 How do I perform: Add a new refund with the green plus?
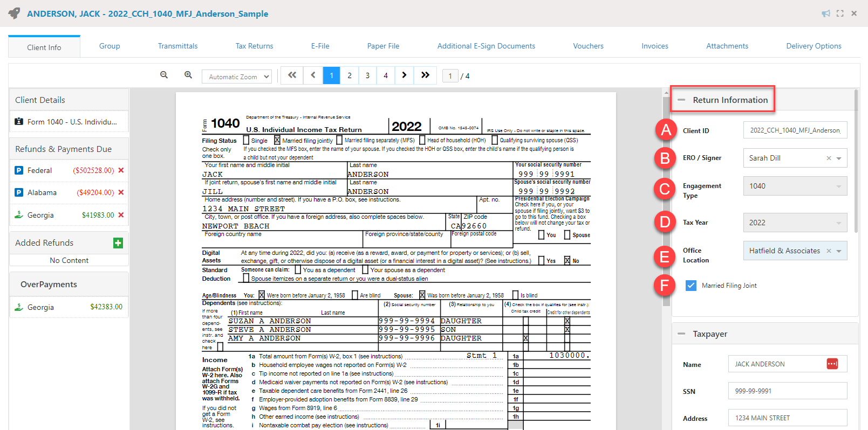[118, 243]
